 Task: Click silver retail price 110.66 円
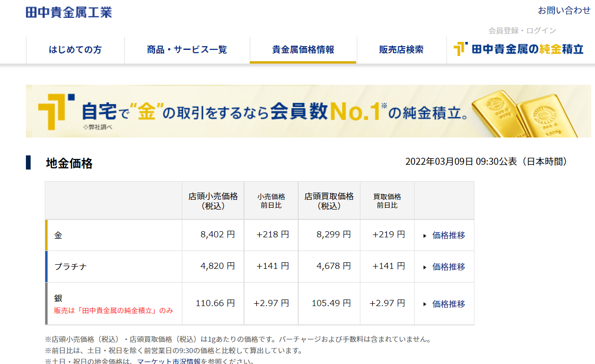pos(215,303)
